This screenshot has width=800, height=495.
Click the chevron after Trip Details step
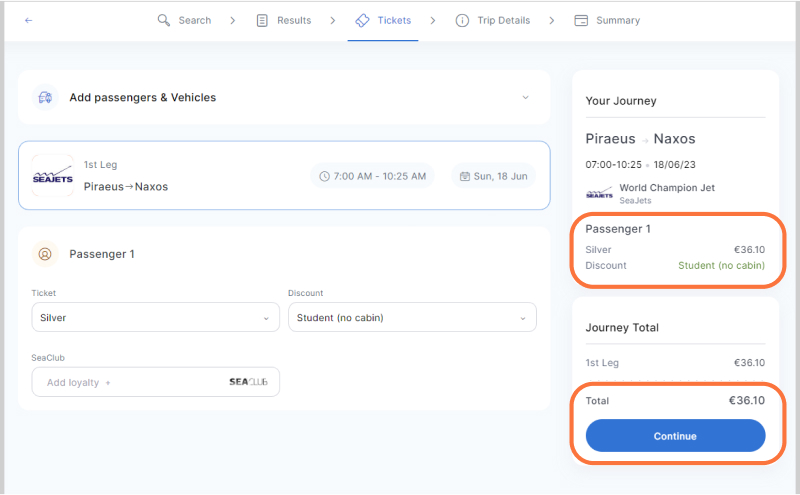(x=552, y=20)
